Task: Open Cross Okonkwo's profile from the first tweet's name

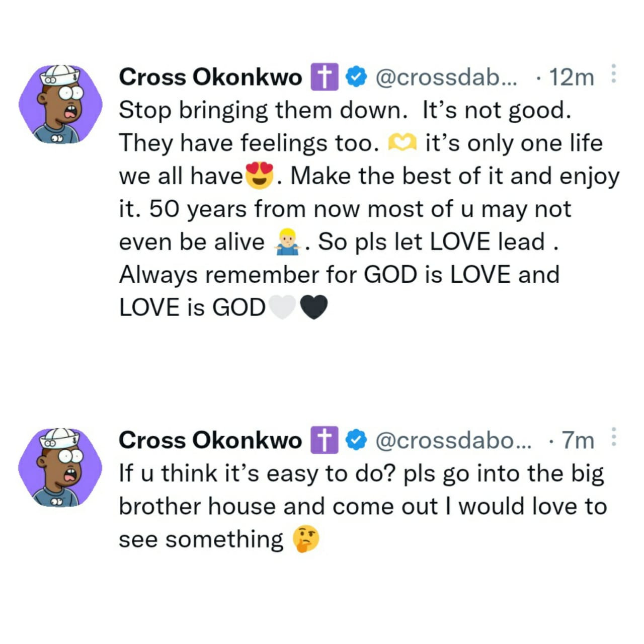Action: tap(210, 77)
